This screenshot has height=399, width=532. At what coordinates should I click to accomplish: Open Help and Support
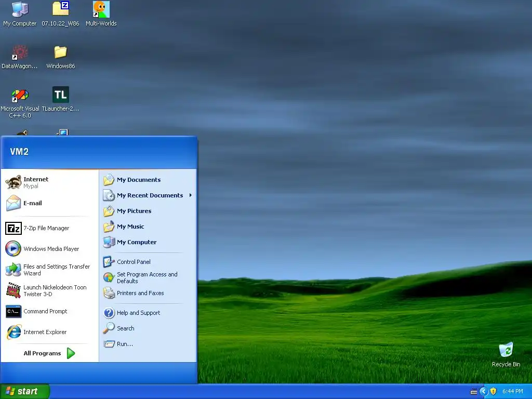(x=148, y=313)
